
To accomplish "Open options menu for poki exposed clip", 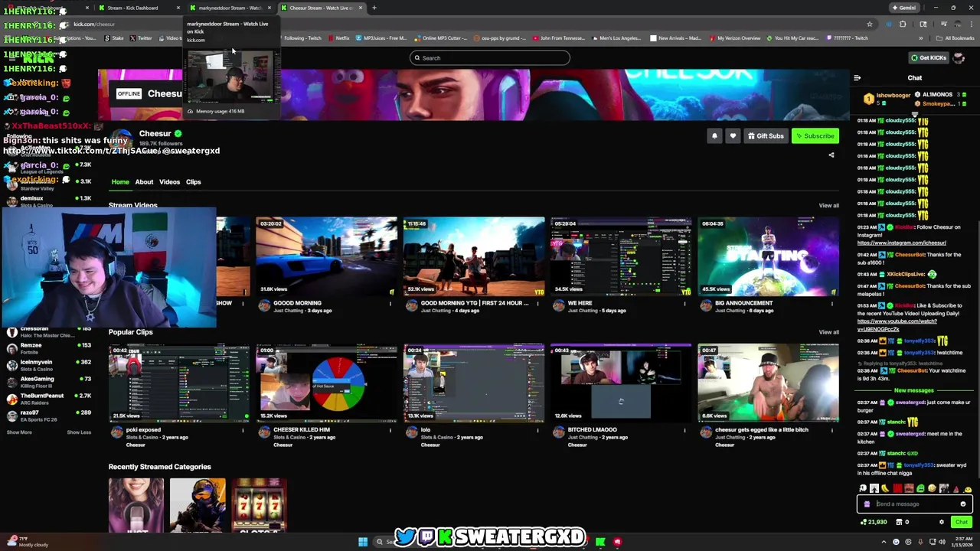I will [x=243, y=430].
